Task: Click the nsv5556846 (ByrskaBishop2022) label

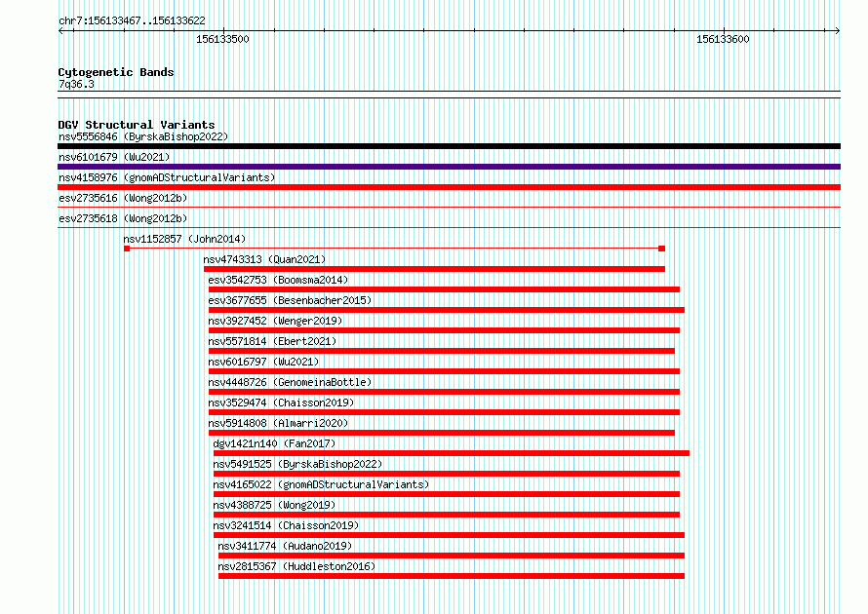Action: click(x=143, y=136)
